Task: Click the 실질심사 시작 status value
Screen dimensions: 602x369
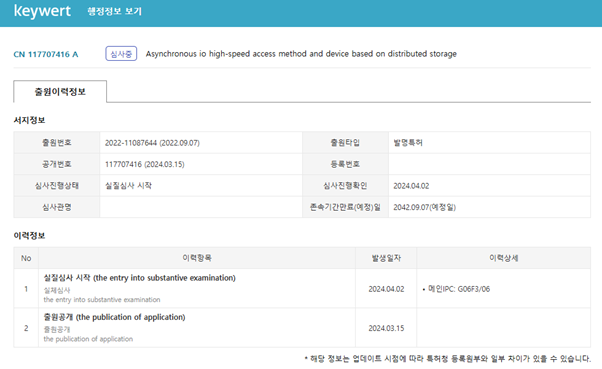Action: tap(128, 186)
